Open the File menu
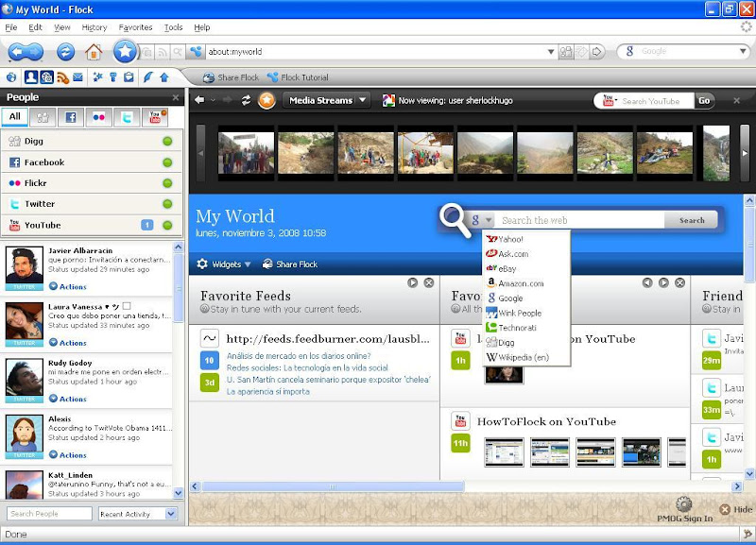Screen dimensions: 756x545 coord(11,27)
